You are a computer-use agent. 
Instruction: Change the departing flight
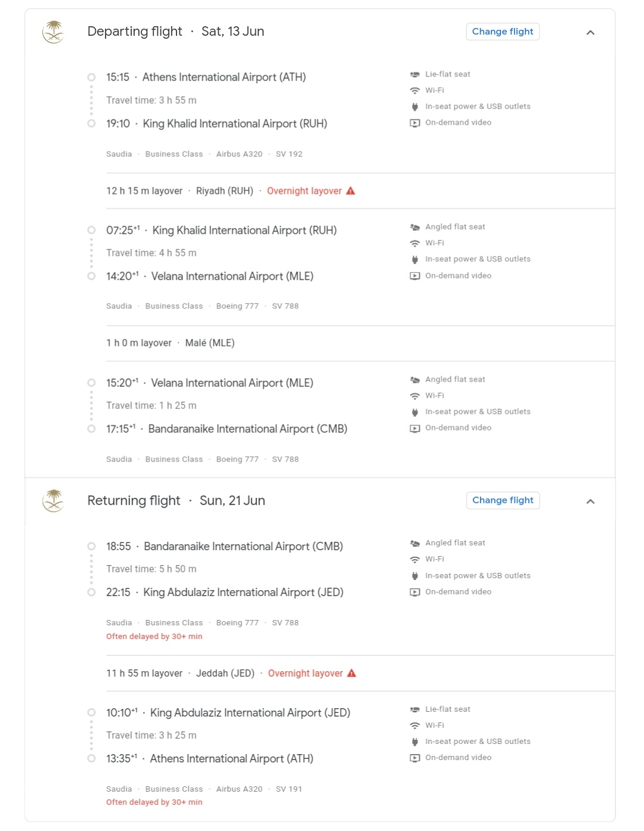pyautogui.click(x=503, y=32)
